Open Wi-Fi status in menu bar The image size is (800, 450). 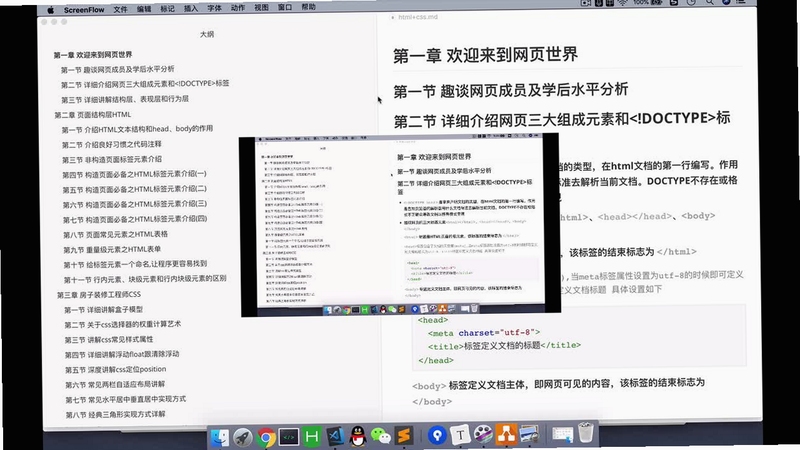[x=623, y=3]
